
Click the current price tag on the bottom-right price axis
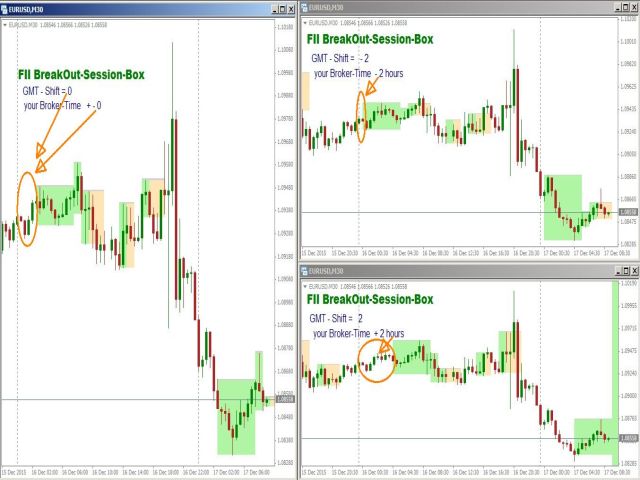pyautogui.click(x=629, y=438)
